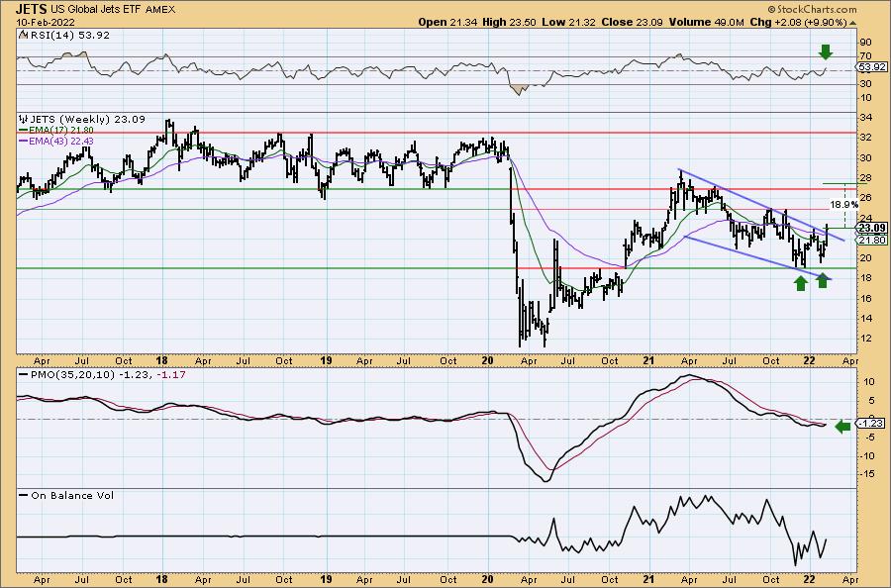Screen dimensions: 891x588
Task: Click the -1.23 PMO value tag on right
Action: pyautogui.click(x=871, y=424)
